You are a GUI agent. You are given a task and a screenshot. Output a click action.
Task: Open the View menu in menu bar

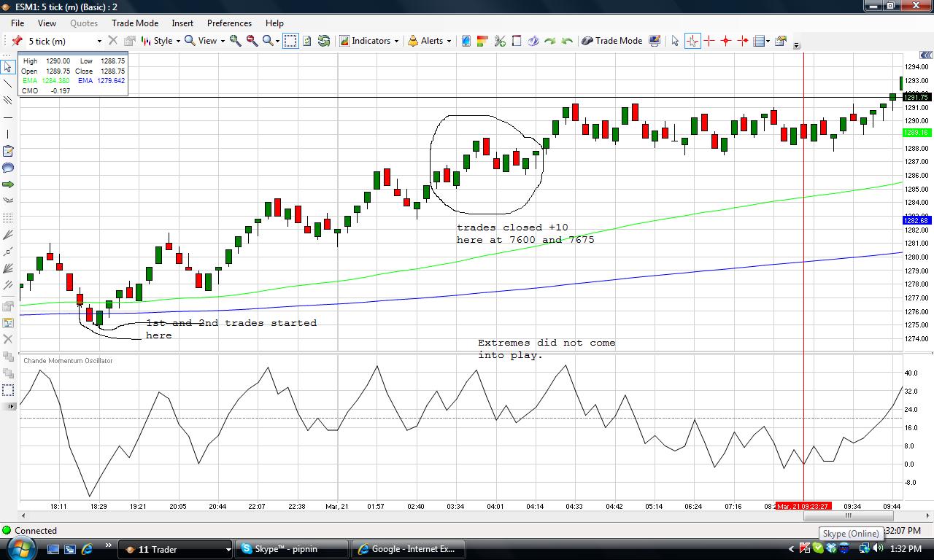click(47, 23)
